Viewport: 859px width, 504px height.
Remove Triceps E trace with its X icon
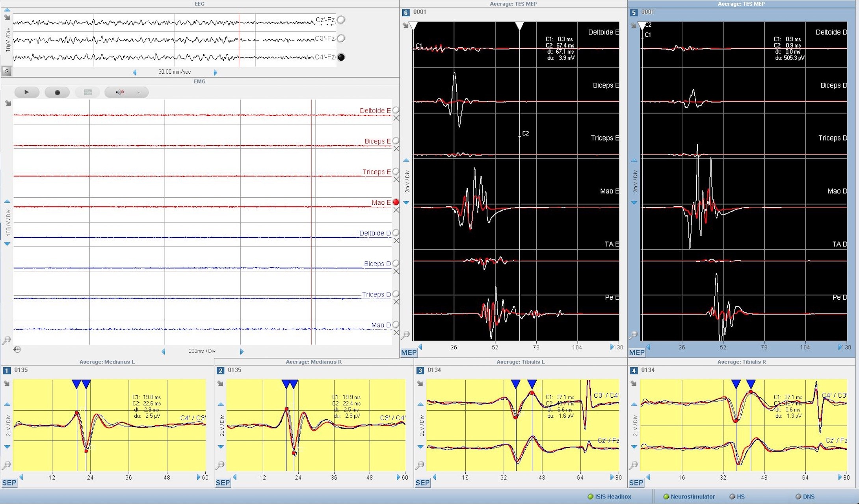[x=396, y=180]
